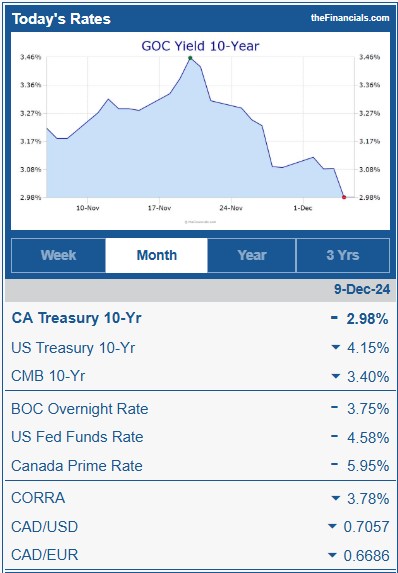
Task: Select the US Fed Funds Rate row
Action: point(200,437)
